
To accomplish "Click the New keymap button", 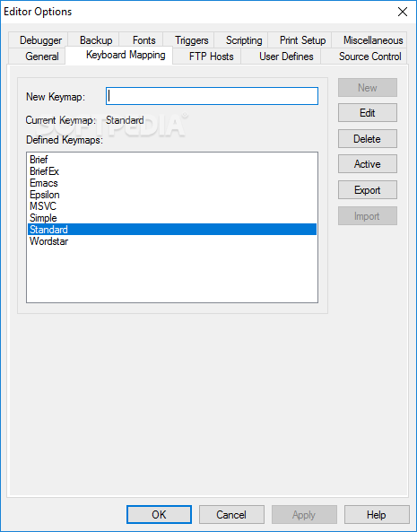I will coord(368,88).
